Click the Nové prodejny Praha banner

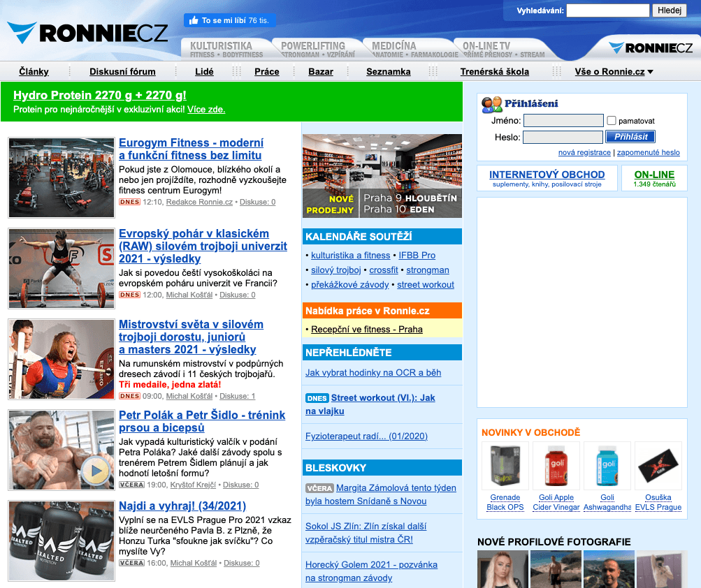click(x=382, y=175)
